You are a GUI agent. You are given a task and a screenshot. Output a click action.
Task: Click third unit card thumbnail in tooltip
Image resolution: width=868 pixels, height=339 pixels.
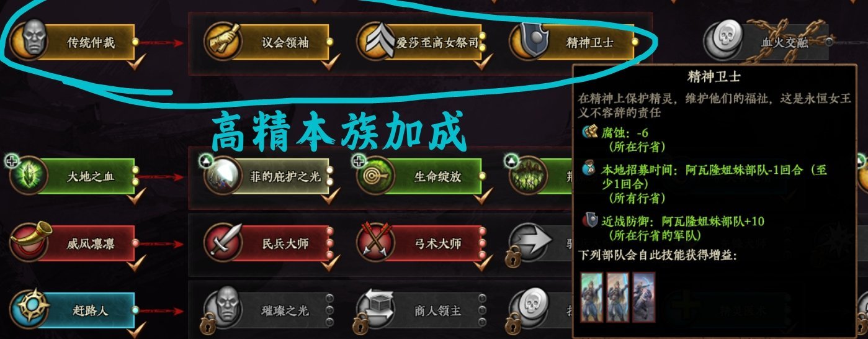tap(644, 296)
